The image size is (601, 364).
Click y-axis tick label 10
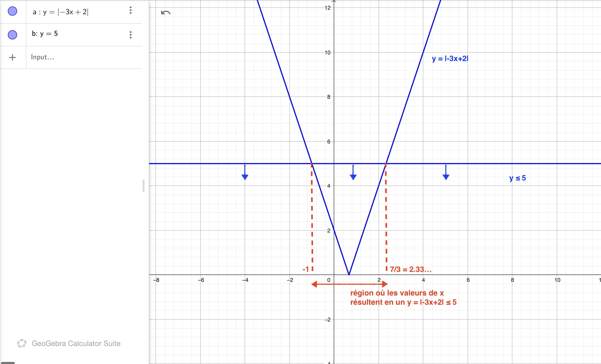[x=328, y=53]
